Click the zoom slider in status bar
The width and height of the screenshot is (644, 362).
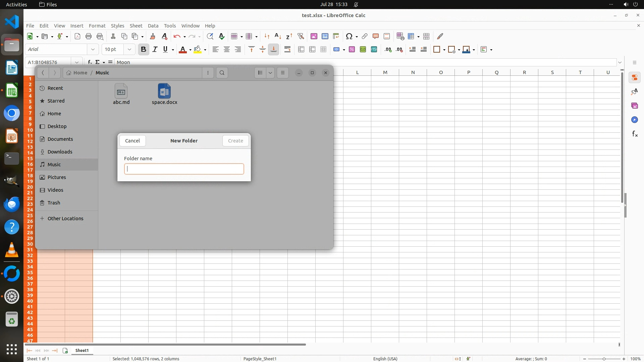coord(604,359)
